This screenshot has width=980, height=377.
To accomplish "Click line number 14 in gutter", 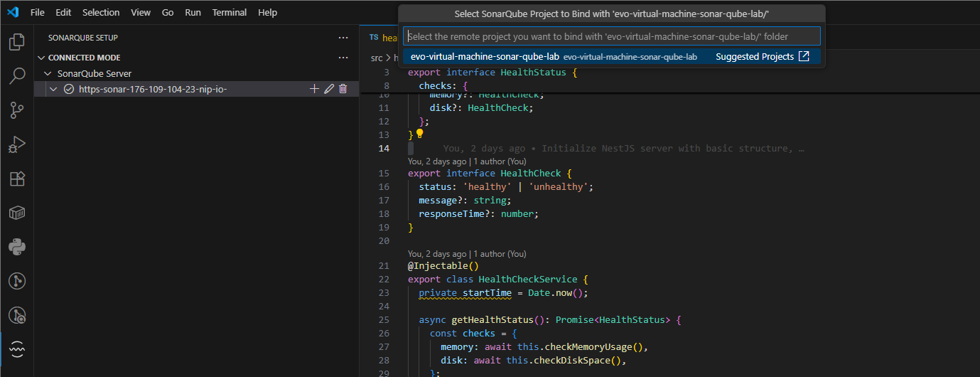I will [x=384, y=149].
